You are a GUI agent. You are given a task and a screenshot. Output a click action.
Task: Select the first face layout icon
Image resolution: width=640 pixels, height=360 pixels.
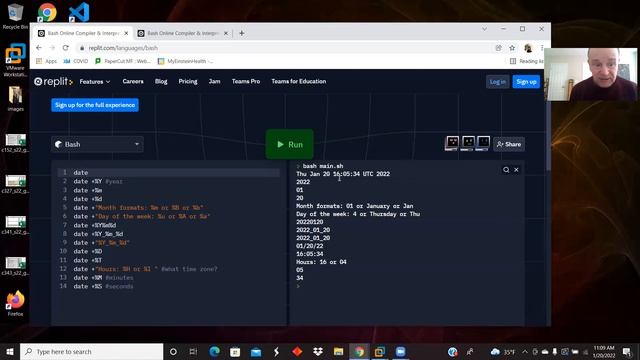pos(452,143)
